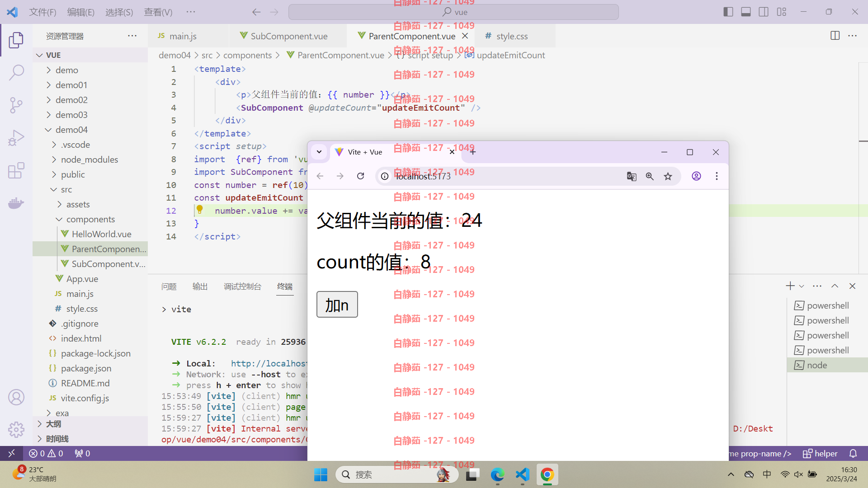
Task: Open the Source Control view
Action: point(16,105)
